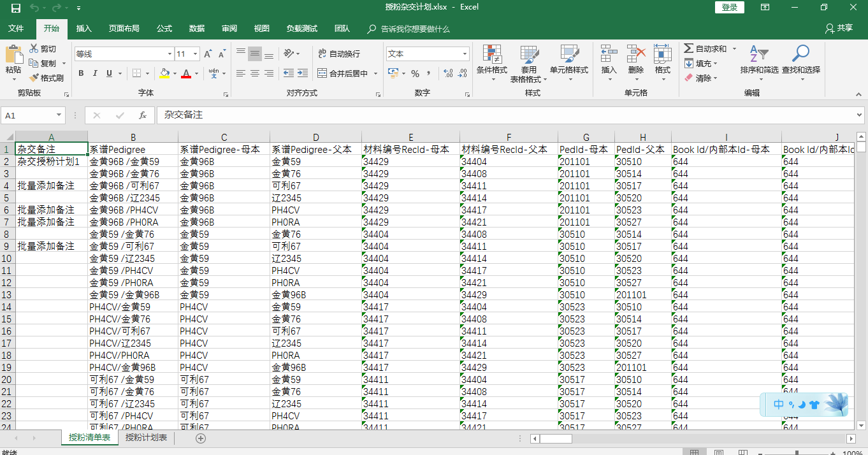868x455 pixels.
Task: Toggle top vertical alignment
Action: (241, 54)
